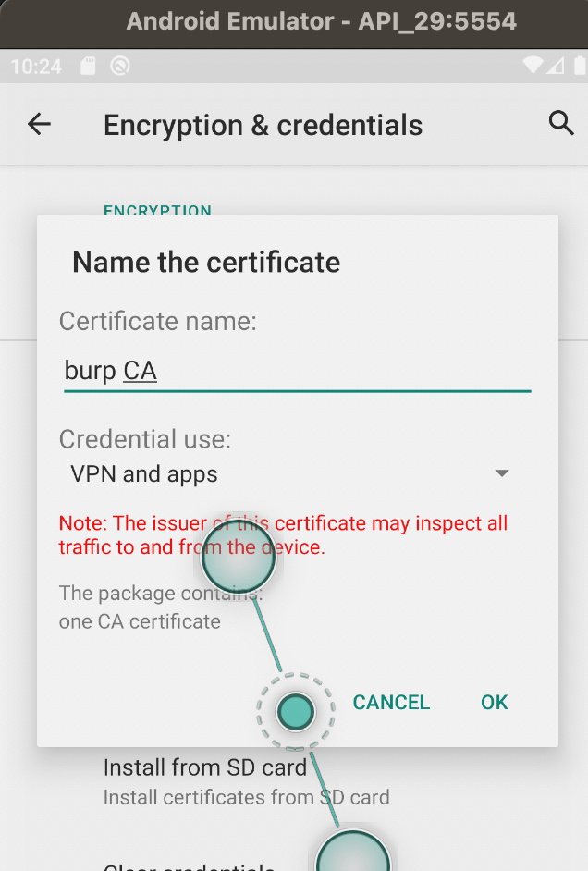Click the 10:24 clock in status bar
Screen dimensions: 588x871
click(36, 67)
